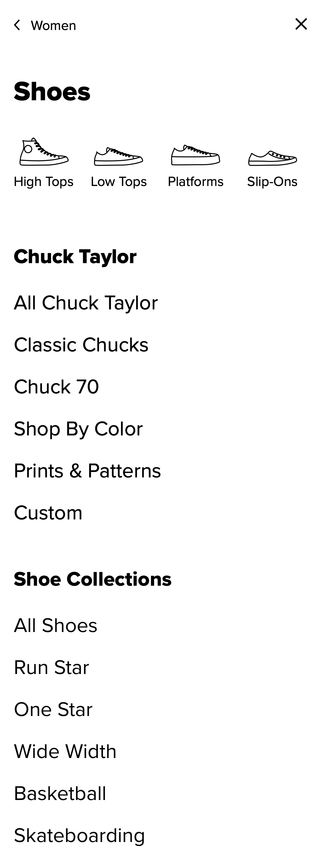This screenshot has width=321, height=868.
Task: Browse Basketball shoes
Action: click(60, 793)
